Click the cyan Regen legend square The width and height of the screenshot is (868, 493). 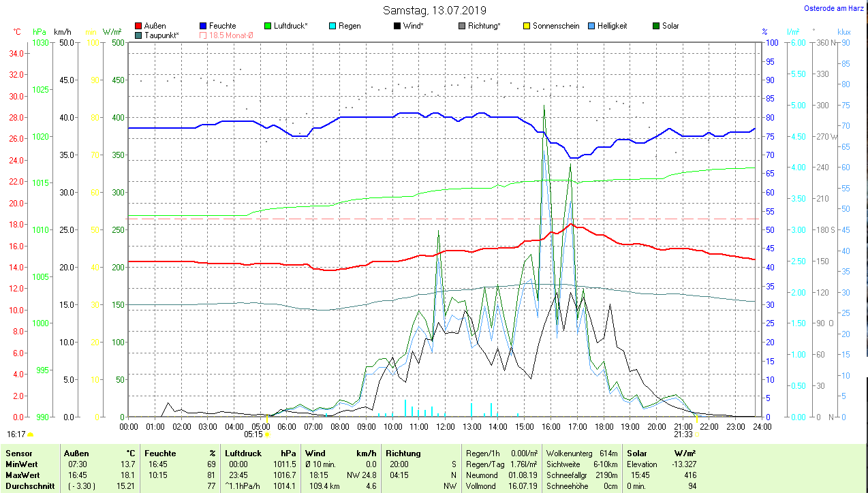coord(332,26)
